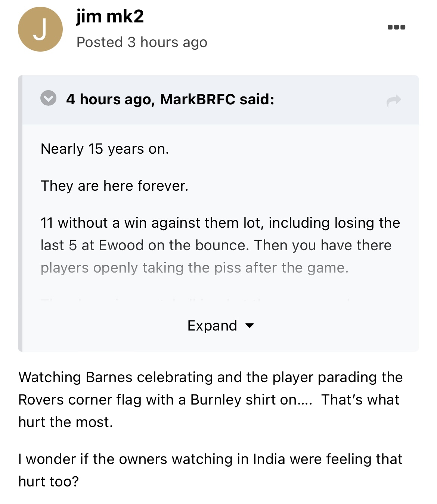Click the "They are here forever." line

click(114, 186)
